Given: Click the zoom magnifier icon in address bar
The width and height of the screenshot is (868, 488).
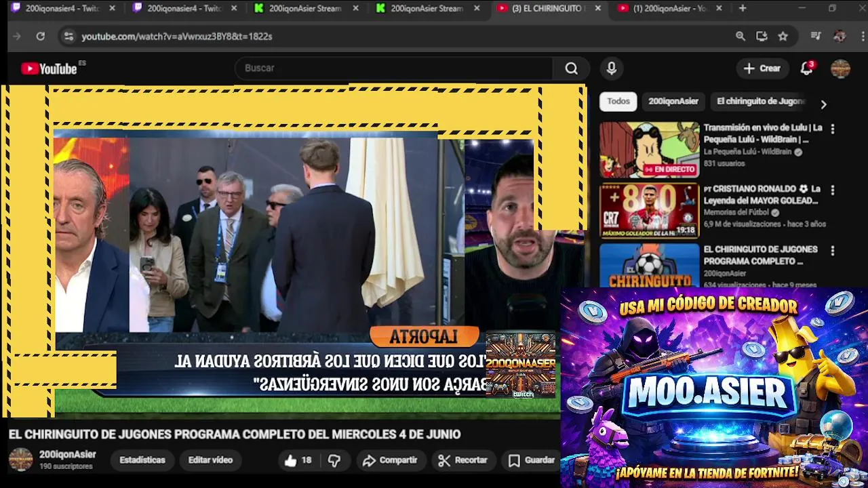Looking at the screenshot, I should tap(741, 37).
